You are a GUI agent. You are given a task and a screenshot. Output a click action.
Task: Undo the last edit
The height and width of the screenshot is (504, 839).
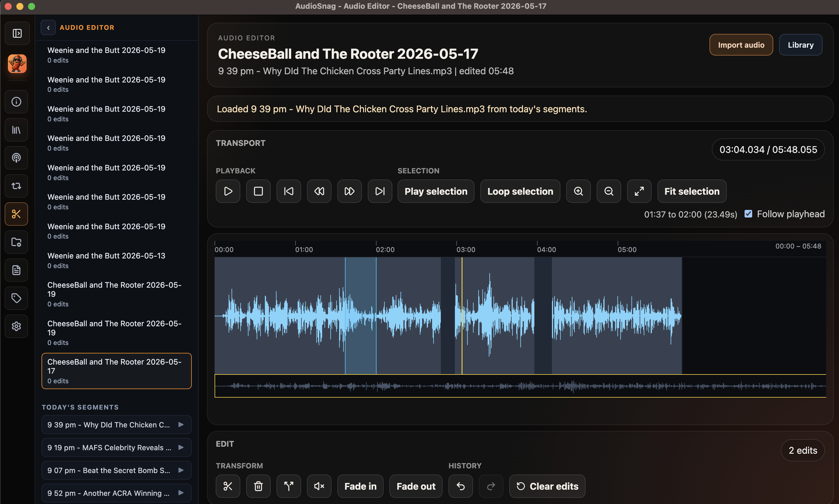coord(461,486)
